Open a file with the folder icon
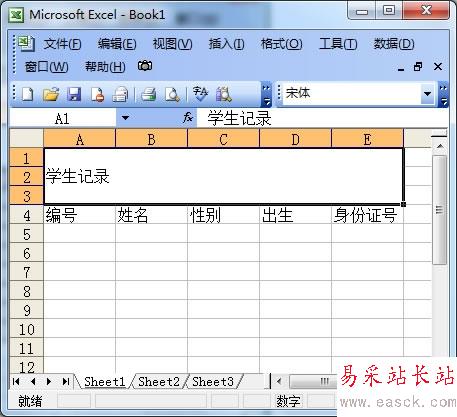 51,94
